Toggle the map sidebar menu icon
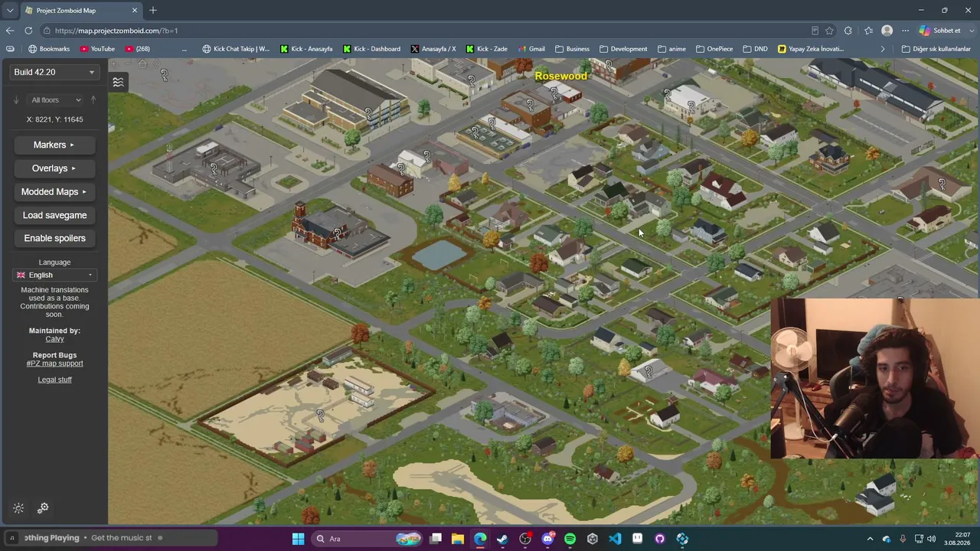The width and height of the screenshot is (980, 551). coord(118,82)
